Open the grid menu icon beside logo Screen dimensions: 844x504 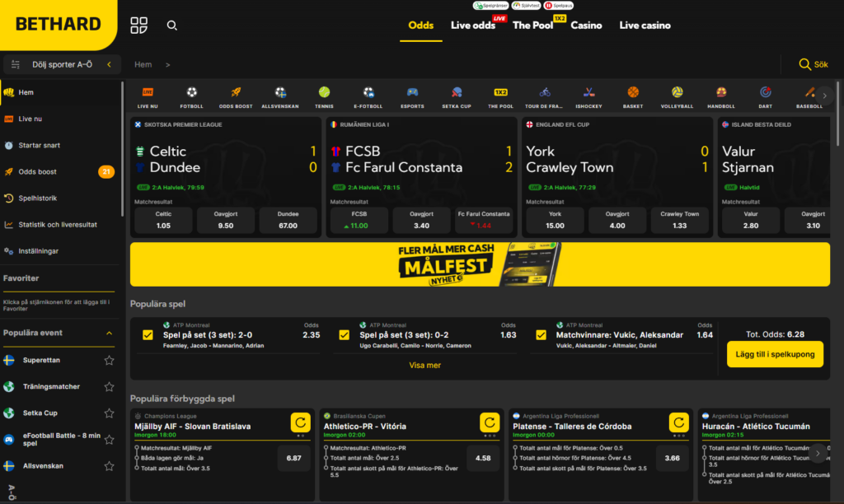point(138,26)
